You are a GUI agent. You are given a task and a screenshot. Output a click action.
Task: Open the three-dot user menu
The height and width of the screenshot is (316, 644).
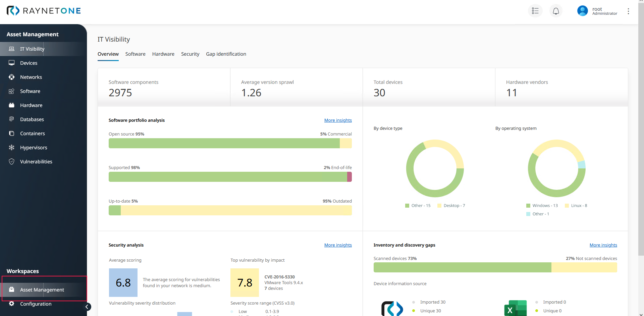click(x=628, y=11)
